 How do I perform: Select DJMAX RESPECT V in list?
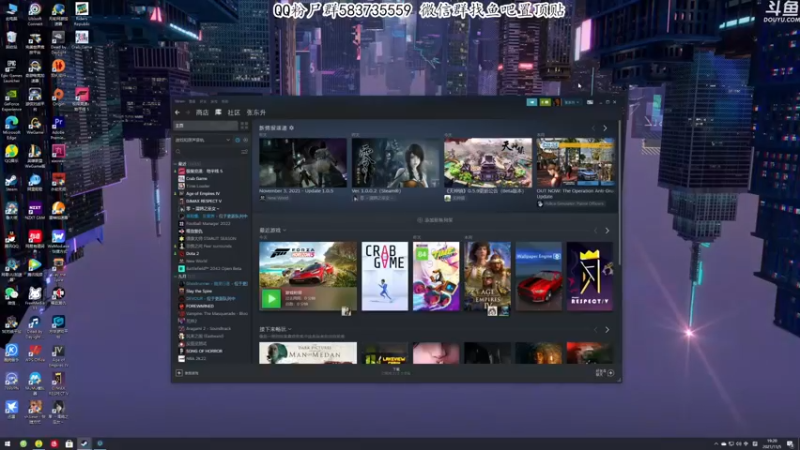coord(203,201)
